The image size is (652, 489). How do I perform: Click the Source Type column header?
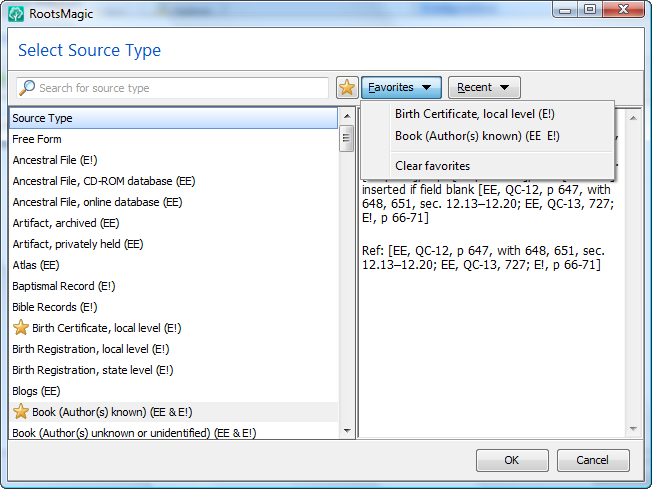173,118
